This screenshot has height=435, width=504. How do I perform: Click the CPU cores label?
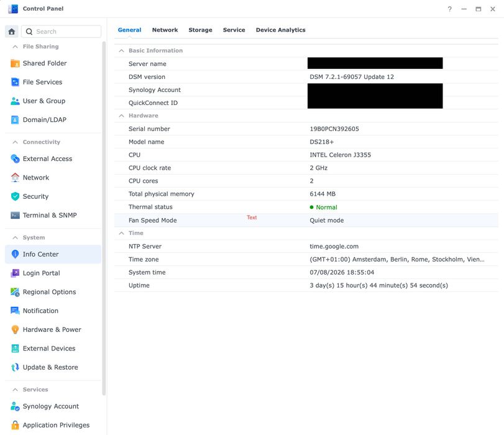pyautogui.click(x=143, y=181)
